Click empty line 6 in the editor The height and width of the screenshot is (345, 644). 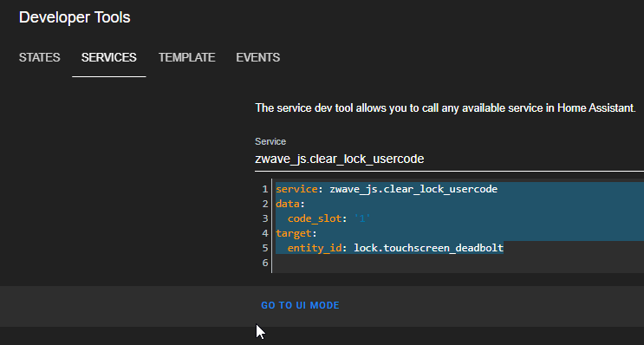pos(458,263)
